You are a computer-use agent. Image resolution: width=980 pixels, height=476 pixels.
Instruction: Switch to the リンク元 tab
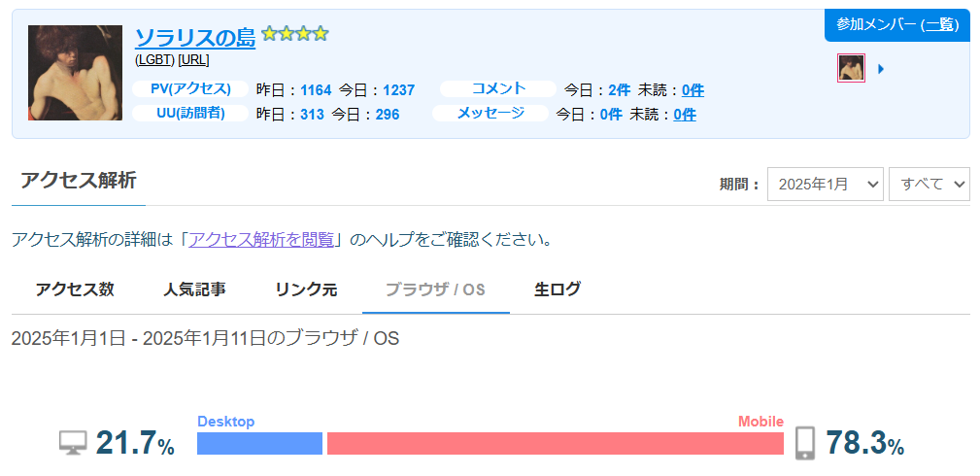(x=306, y=289)
